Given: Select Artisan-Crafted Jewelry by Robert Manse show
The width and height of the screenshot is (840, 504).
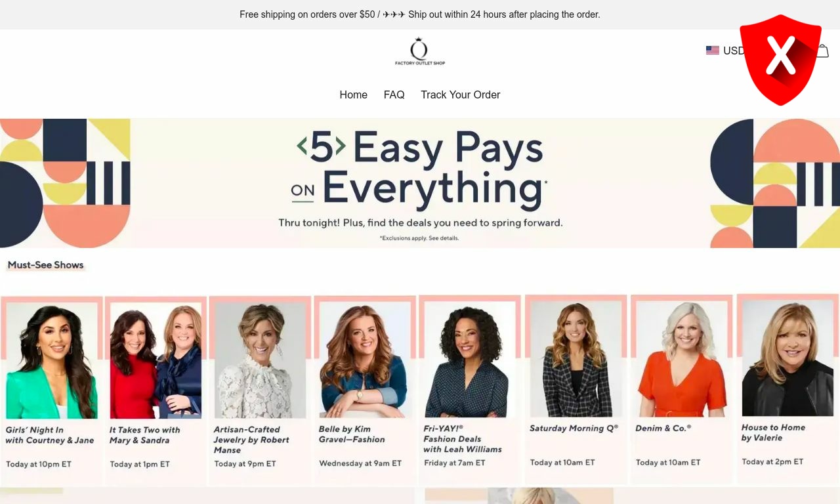Looking at the screenshot, I should (x=260, y=390).
